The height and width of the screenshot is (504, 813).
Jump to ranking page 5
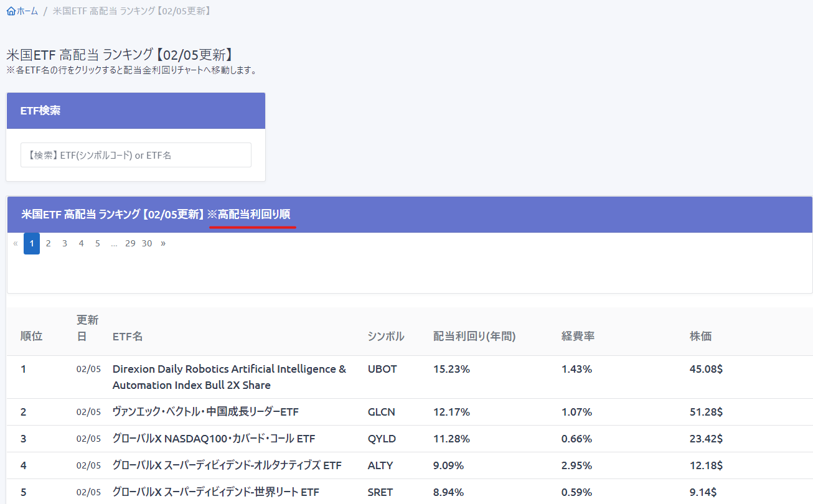click(98, 243)
